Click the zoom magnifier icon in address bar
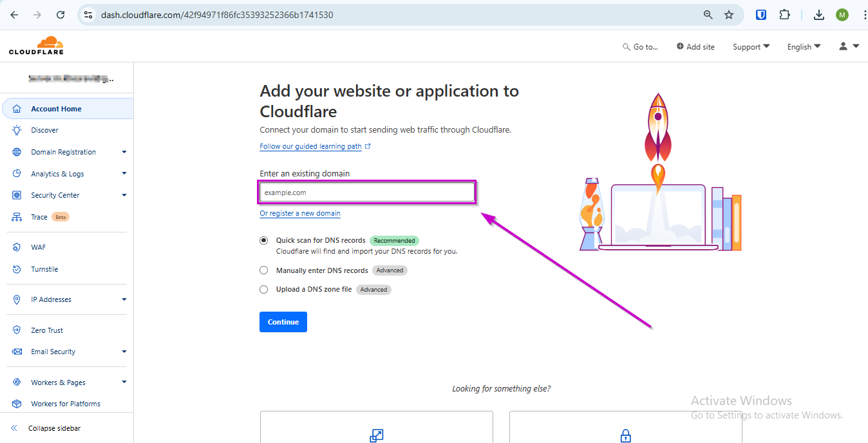This screenshot has width=868, height=443. [708, 14]
